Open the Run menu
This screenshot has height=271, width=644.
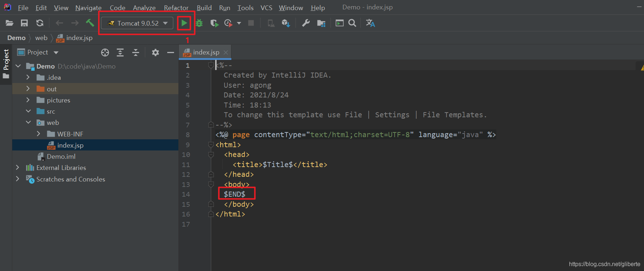[225, 8]
